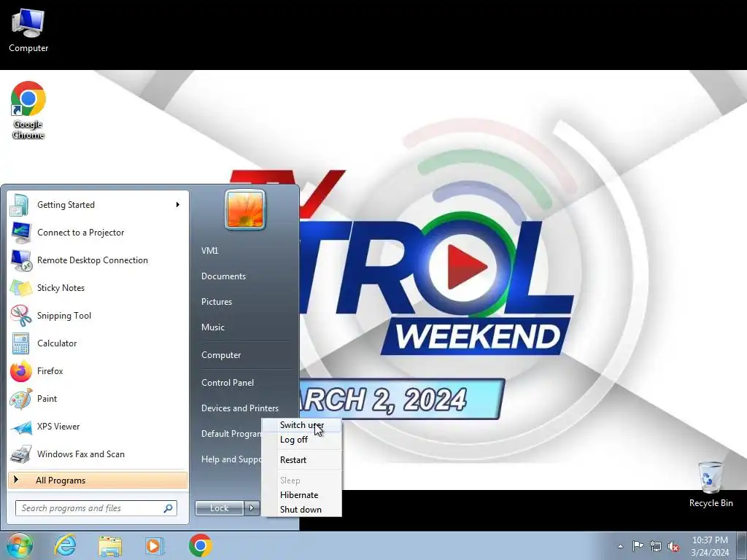Click the XPS Viewer icon
Screen dimensions: 747x560
20,427
